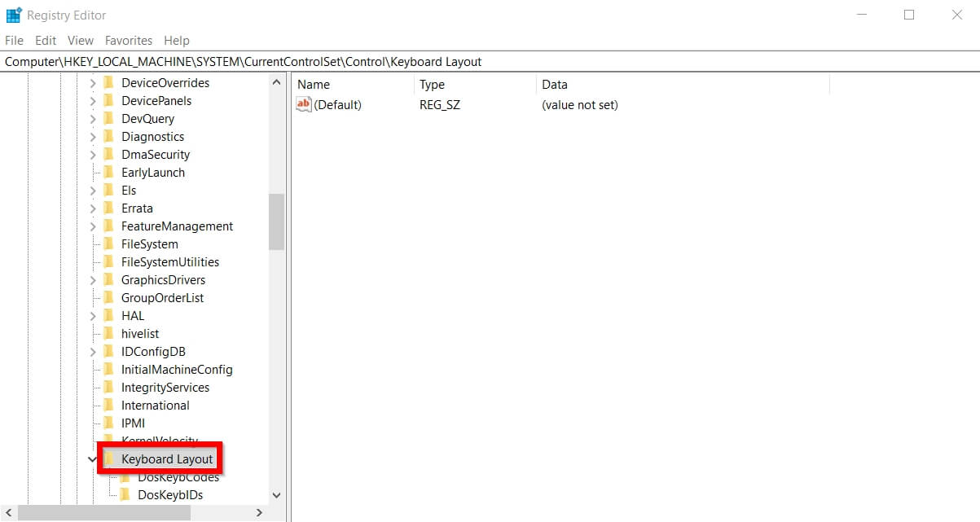Click the ab icon next to (Default) value

click(x=302, y=104)
